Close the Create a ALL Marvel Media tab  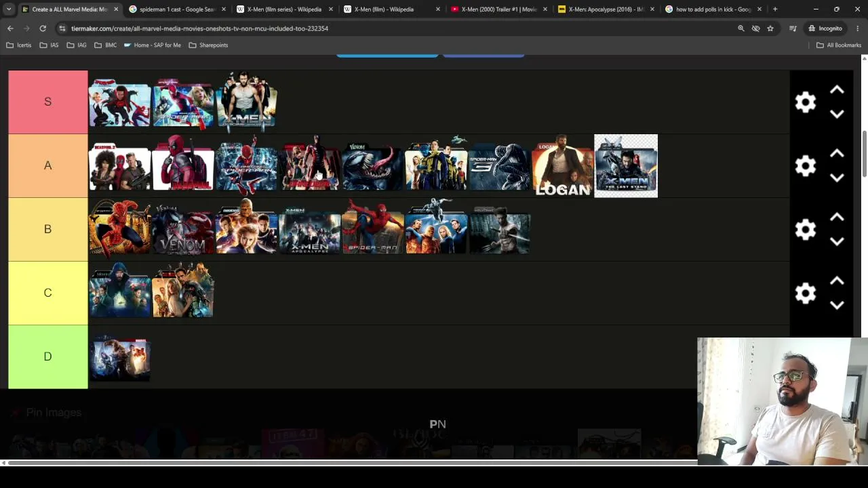(x=116, y=9)
